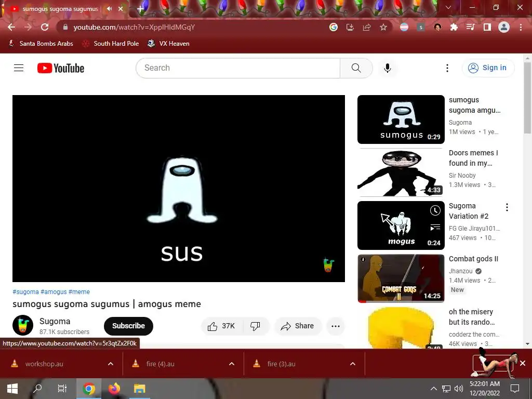Open fire (3).au download item
The height and width of the screenshot is (399, 532).
(x=281, y=364)
